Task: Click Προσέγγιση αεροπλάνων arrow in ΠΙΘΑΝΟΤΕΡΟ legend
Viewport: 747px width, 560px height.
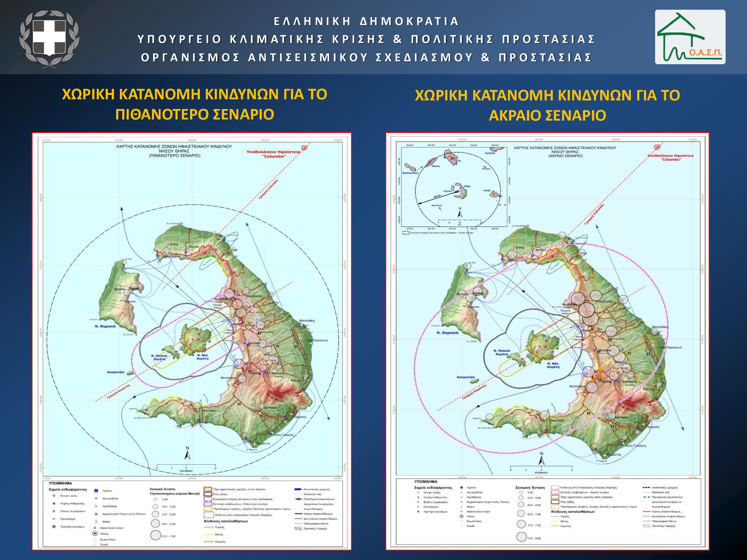Action: coord(298,499)
